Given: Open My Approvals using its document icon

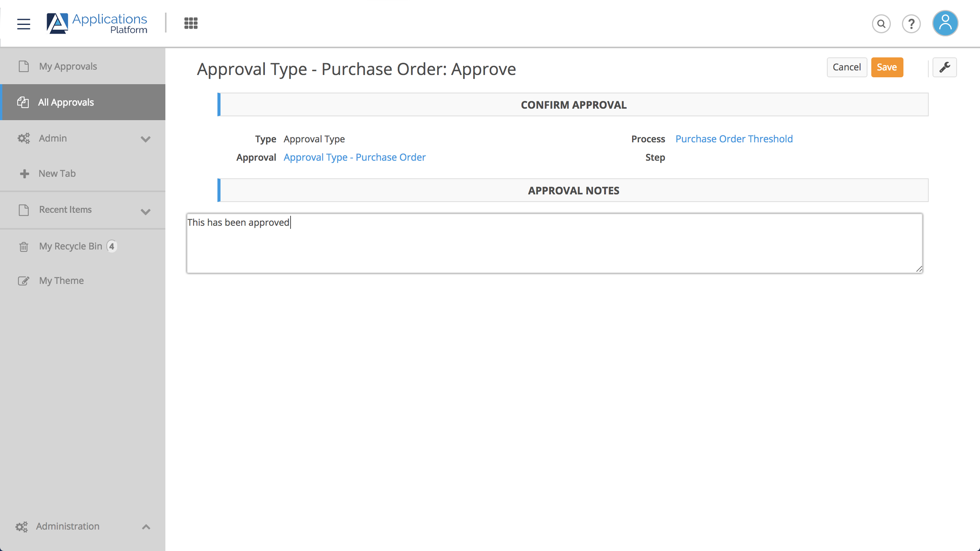Looking at the screenshot, I should [23, 66].
